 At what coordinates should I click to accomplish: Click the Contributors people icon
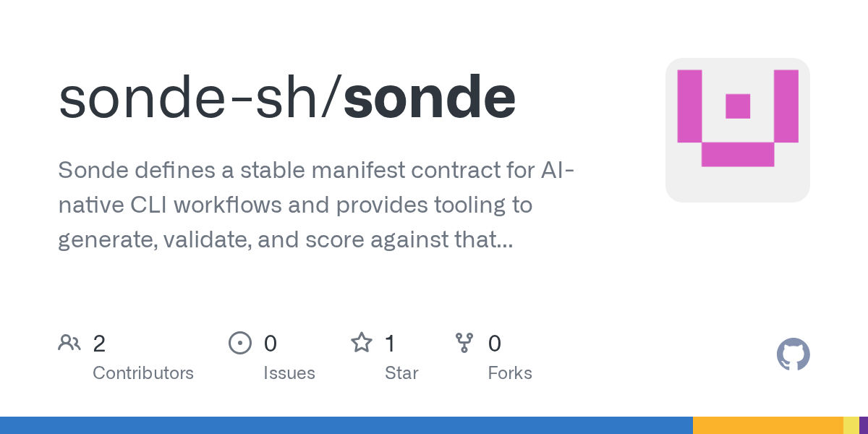[69, 343]
